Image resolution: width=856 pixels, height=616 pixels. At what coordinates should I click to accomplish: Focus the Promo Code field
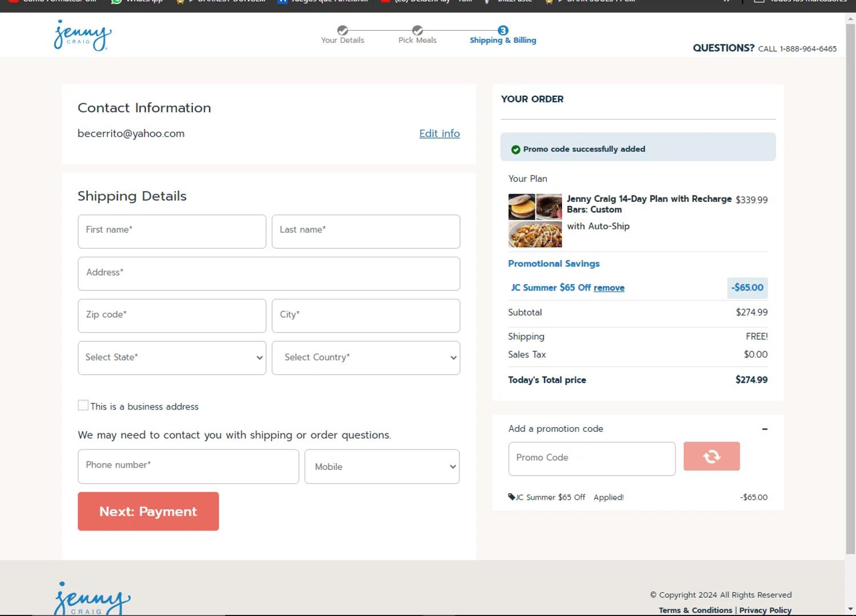[x=592, y=459]
